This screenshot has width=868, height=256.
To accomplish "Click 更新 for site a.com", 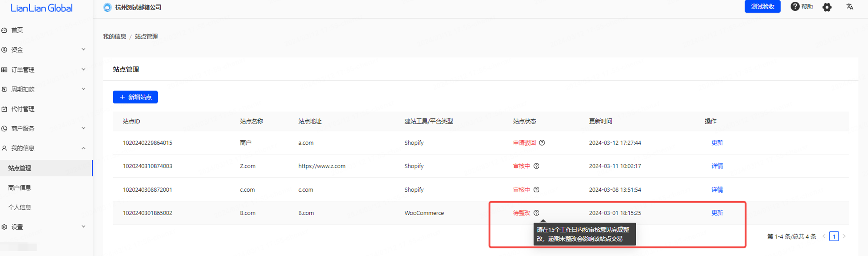I will tap(717, 143).
